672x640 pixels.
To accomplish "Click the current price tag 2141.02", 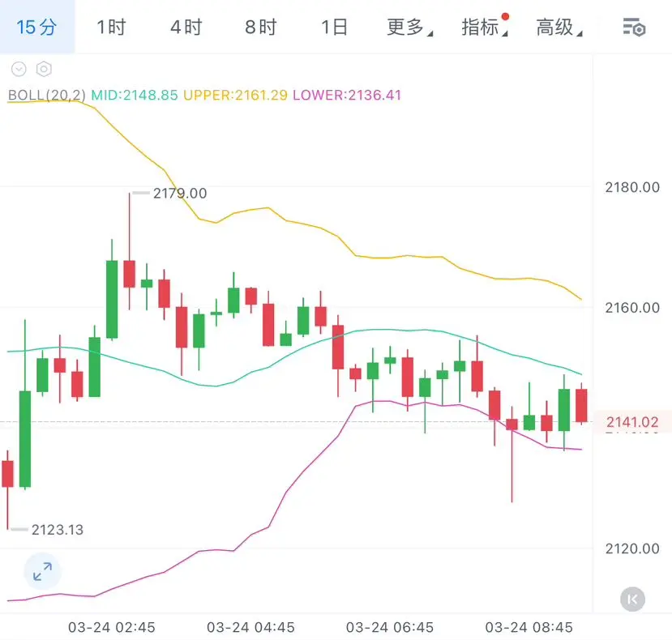I will point(632,422).
